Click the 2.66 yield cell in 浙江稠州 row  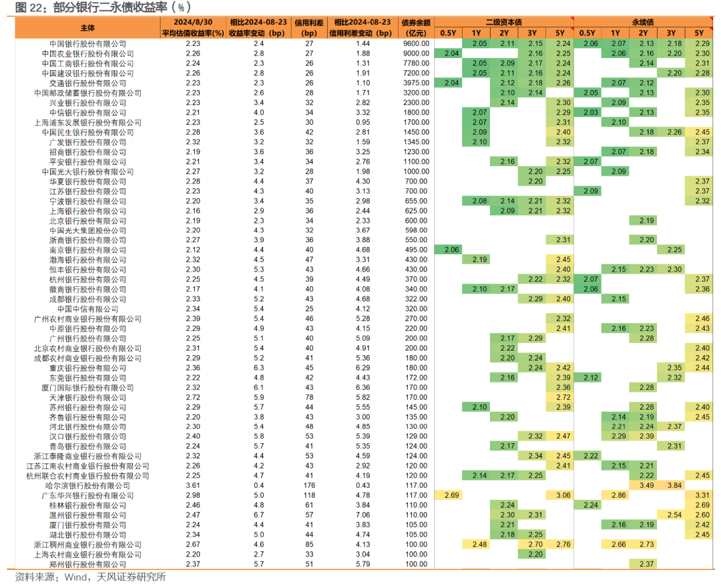616,545
